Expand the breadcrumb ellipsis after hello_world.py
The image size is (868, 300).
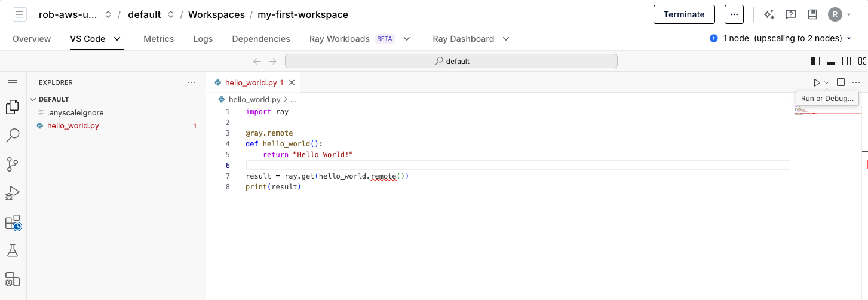click(293, 100)
